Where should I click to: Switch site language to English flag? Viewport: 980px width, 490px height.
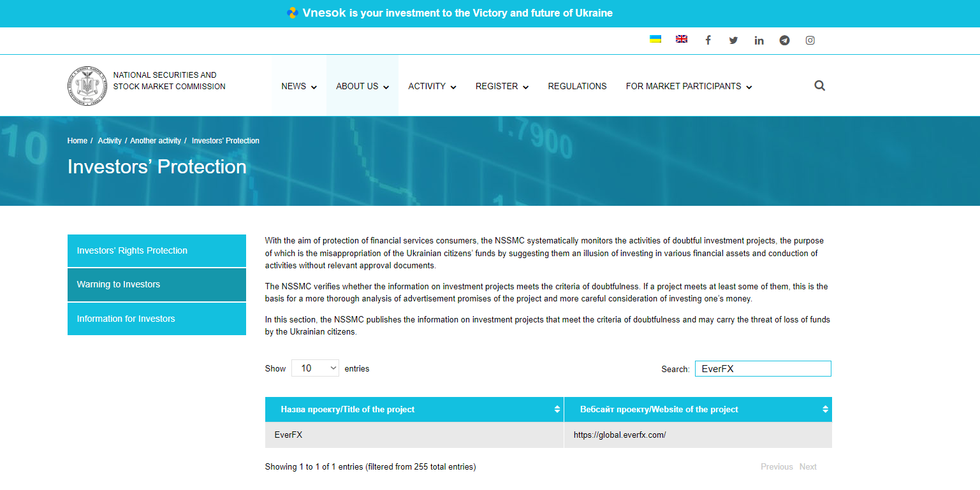682,39
